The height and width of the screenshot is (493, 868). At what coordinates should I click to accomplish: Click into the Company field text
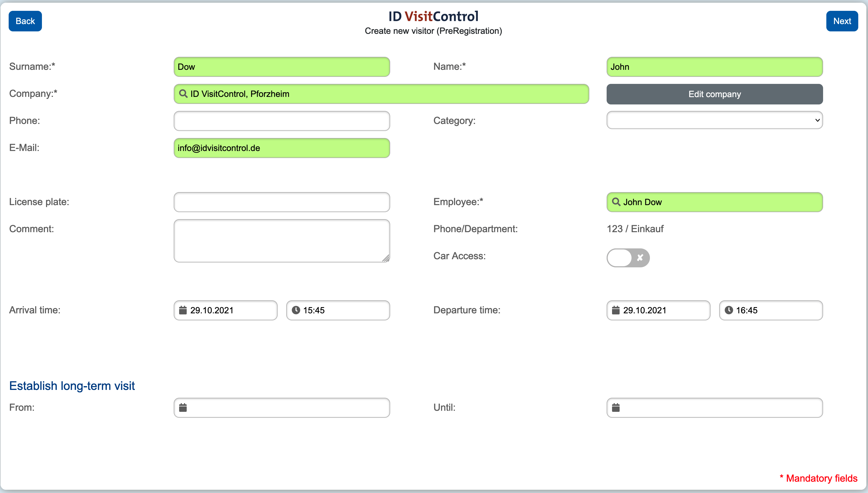(382, 94)
